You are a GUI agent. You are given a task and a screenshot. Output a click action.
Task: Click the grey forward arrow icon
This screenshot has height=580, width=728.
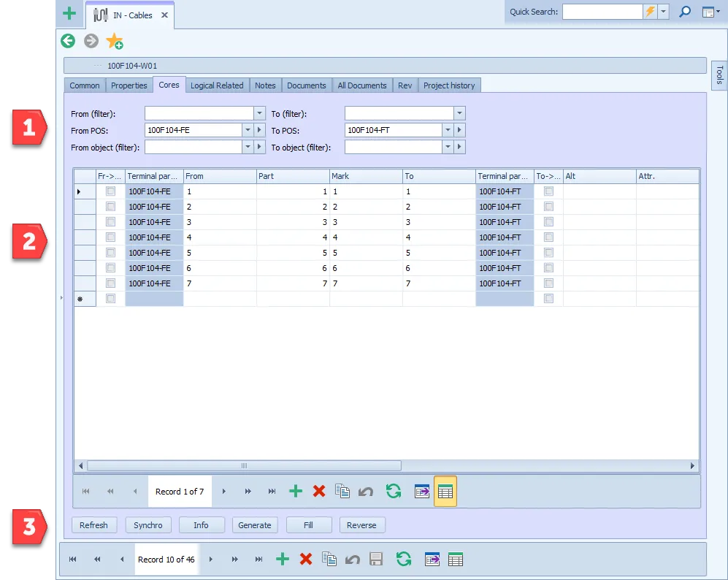[91, 41]
